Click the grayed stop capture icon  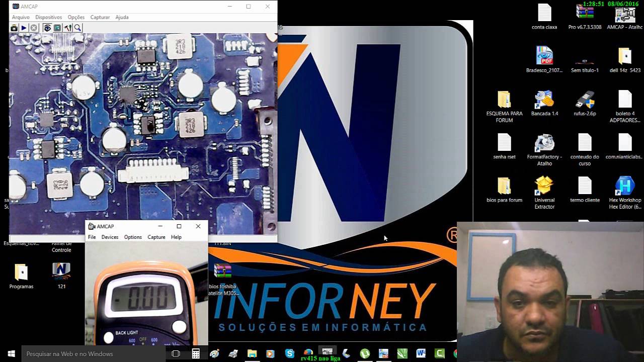point(34,28)
